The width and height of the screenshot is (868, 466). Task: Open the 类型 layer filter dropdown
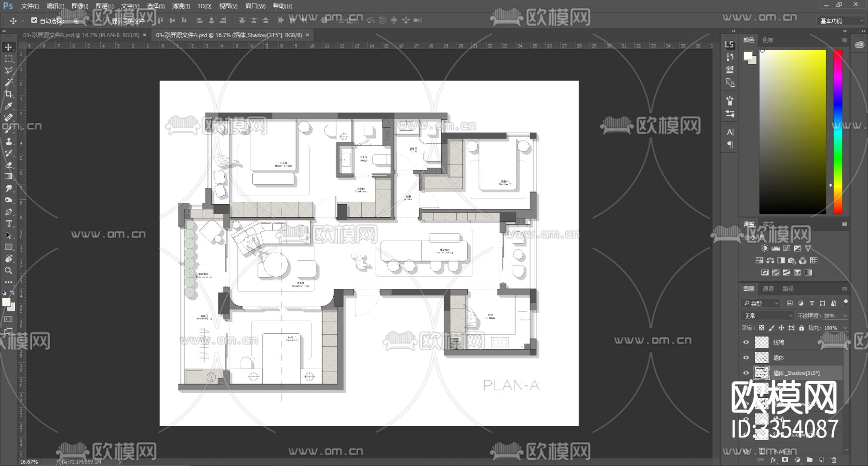tap(760, 303)
